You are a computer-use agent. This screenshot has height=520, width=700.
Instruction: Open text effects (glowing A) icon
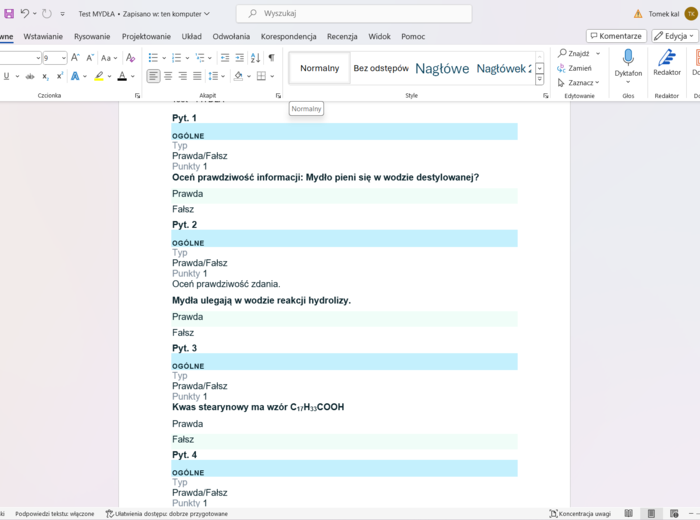click(75, 76)
